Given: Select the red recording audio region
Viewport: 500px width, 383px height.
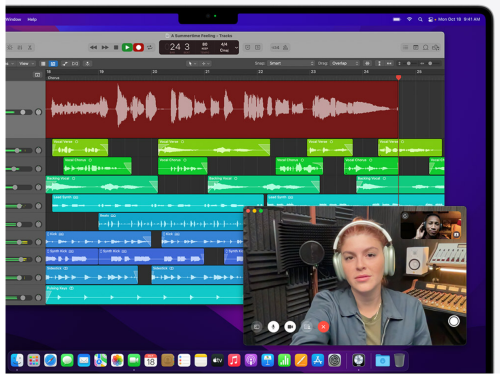Looking at the screenshot, I should (222, 109).
